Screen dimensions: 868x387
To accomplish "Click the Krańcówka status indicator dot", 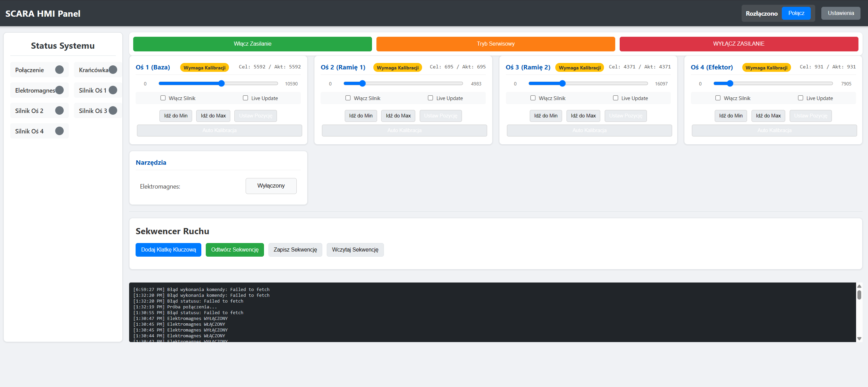I will pyautogui.click(x=113, y=70).
